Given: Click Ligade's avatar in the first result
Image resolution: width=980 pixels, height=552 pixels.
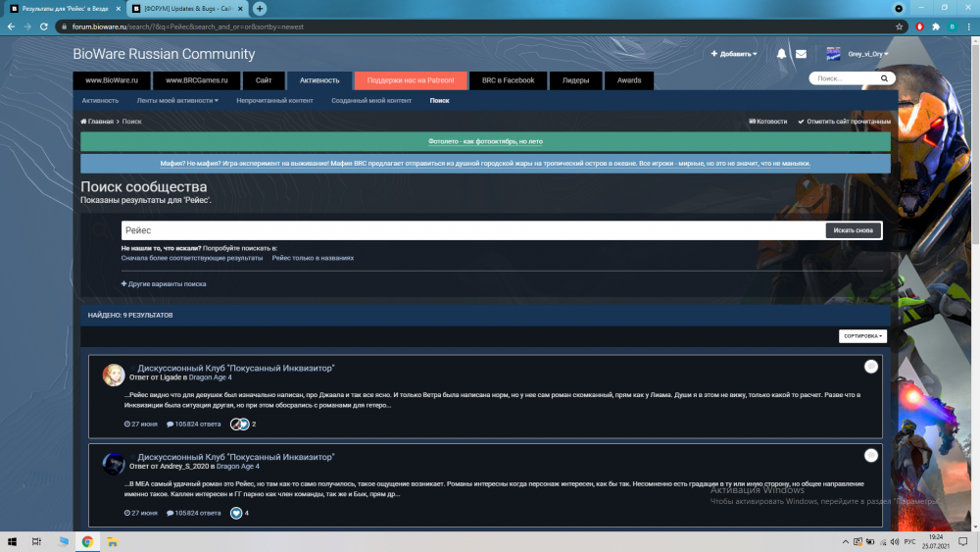Looking at the screenshot, I should pos(114,375).
